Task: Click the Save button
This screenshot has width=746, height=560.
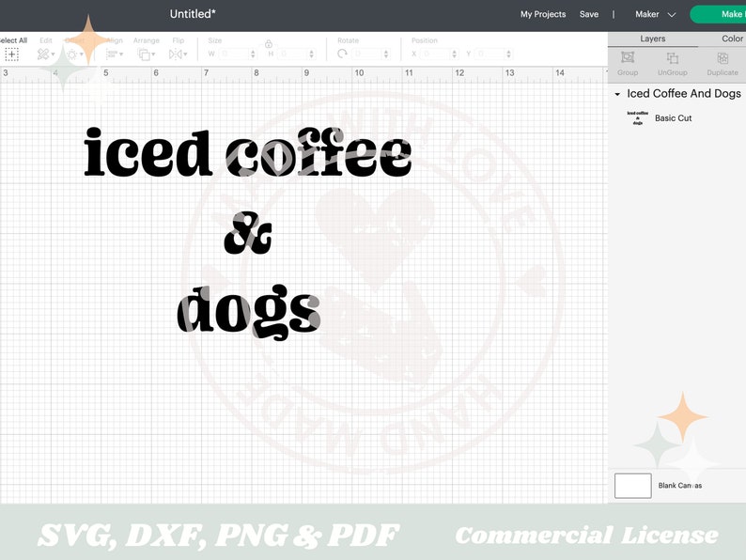Action: pyautogui.click(x=588, y=14)
